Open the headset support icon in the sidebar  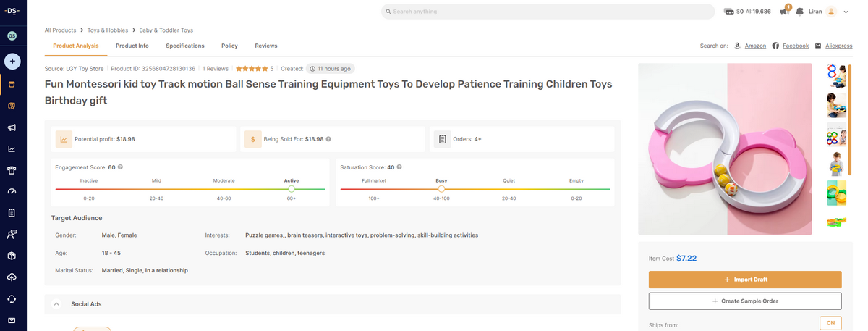[12, 299]
